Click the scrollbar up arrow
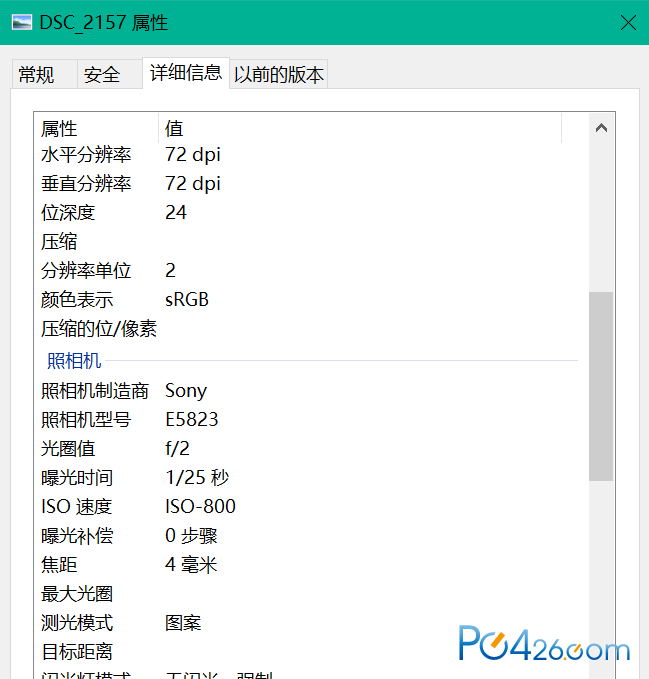The image size is (649, 679). [x=601, y=128]
